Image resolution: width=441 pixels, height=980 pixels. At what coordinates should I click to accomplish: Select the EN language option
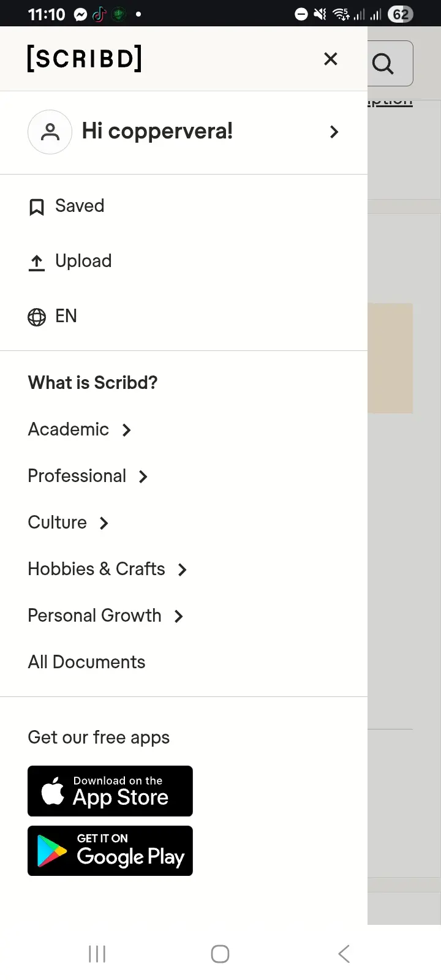[66, 316]
